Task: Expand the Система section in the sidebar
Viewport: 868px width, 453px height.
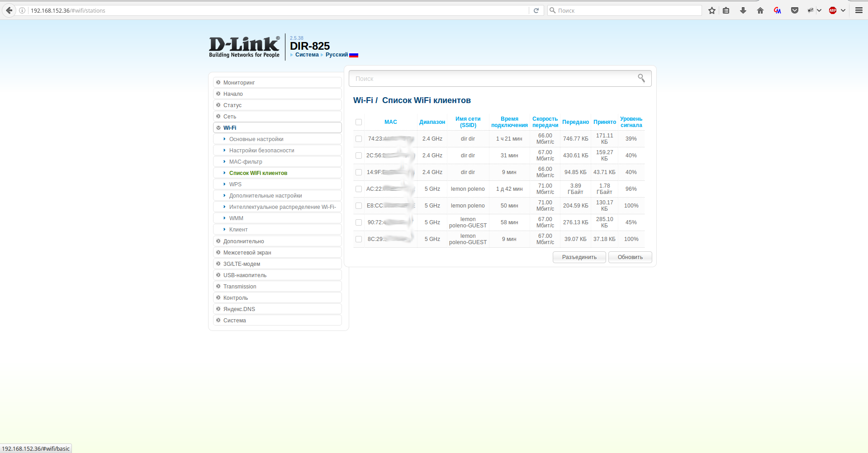Action: coord(277,320)
